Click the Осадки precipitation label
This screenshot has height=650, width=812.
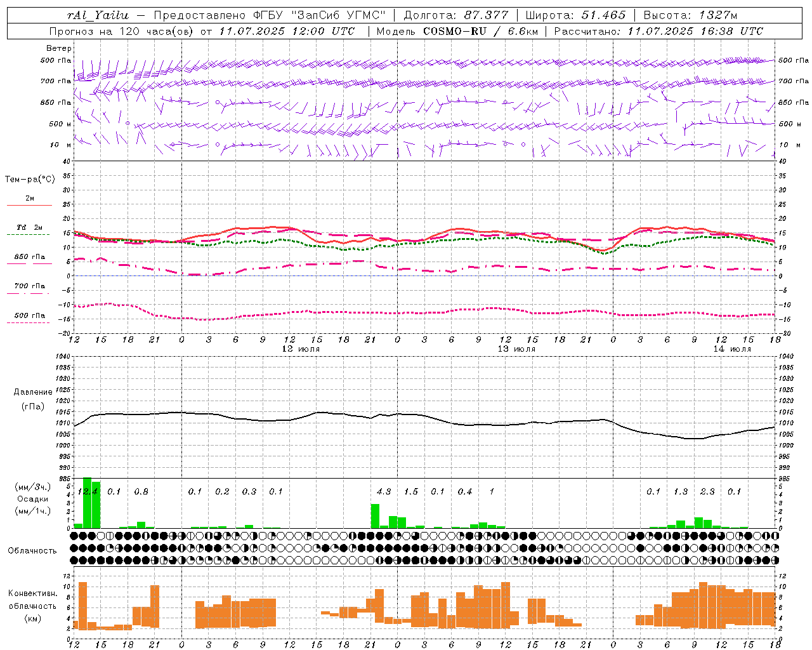click(33, 499)
